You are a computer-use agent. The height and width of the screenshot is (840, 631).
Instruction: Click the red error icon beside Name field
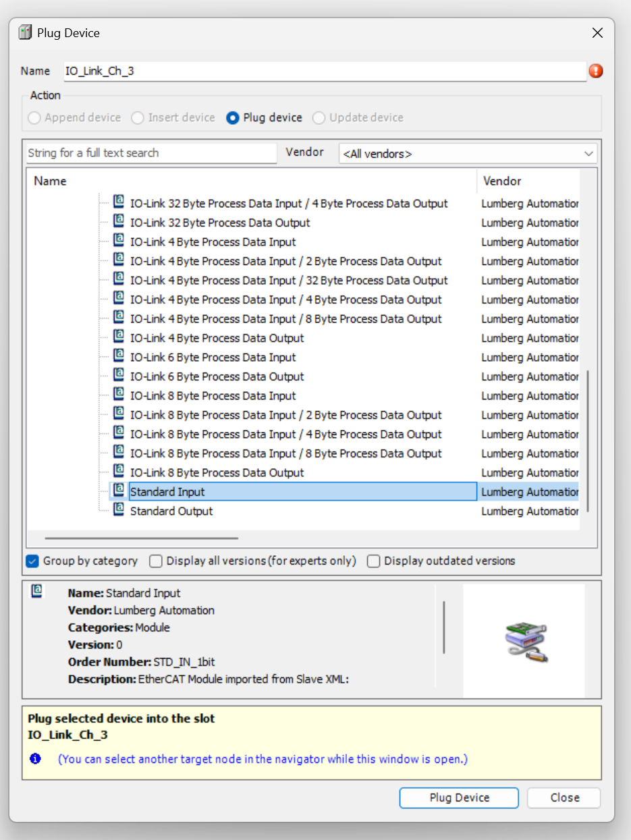tap(596, 71)
